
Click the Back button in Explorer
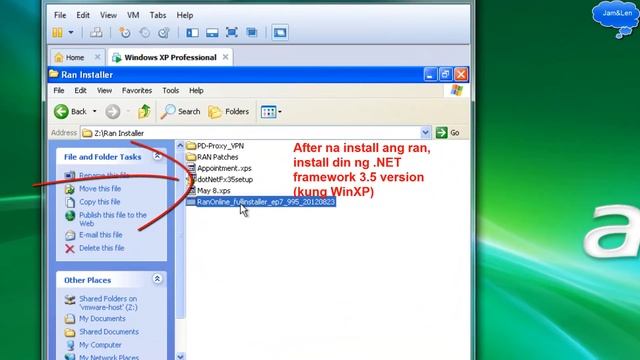[70, 111]
